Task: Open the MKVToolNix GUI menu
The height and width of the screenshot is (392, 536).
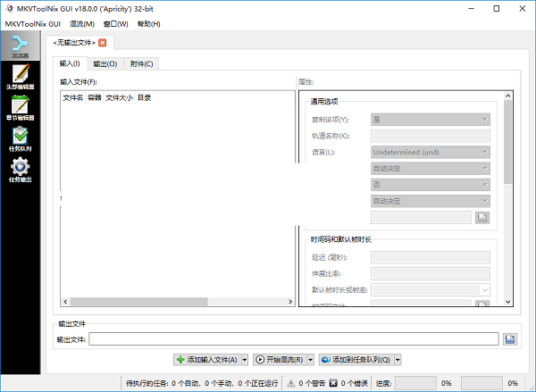Action: coord(33,24)
